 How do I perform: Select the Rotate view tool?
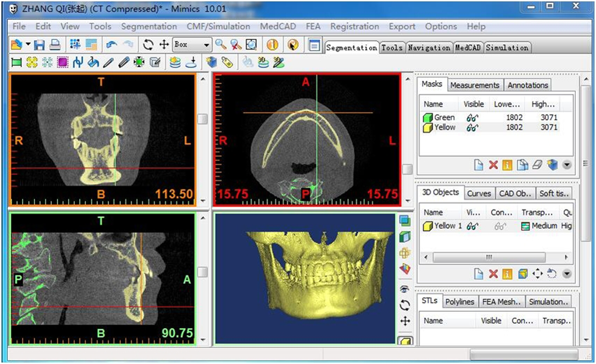coord(148,45)
